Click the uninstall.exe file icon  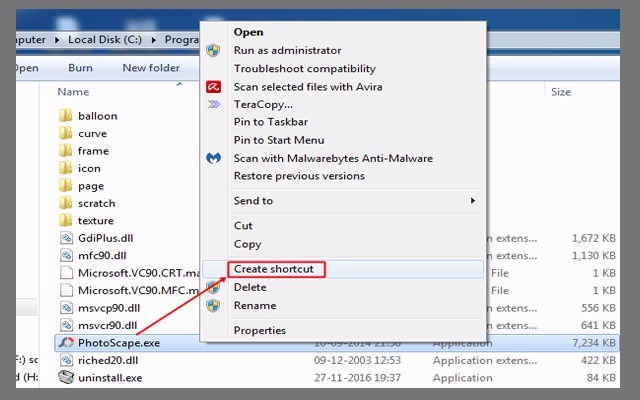tap(66, 377)
